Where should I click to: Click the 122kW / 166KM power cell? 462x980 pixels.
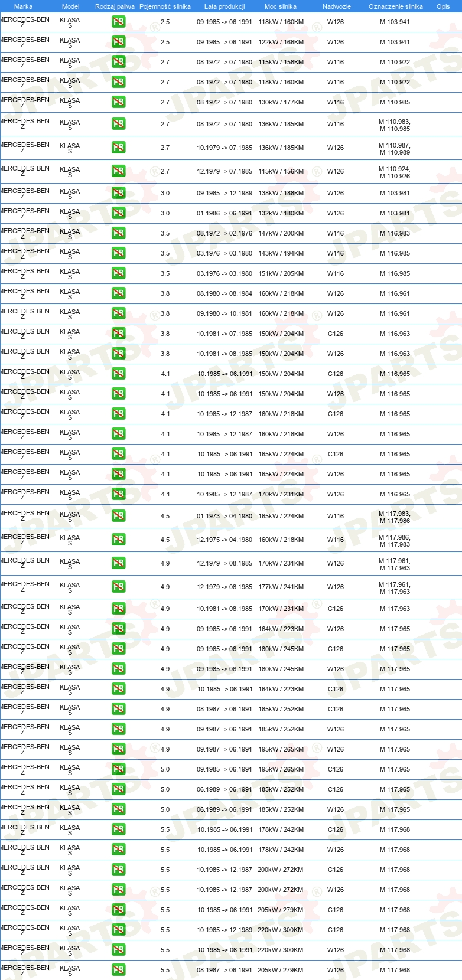coord(281,43)
